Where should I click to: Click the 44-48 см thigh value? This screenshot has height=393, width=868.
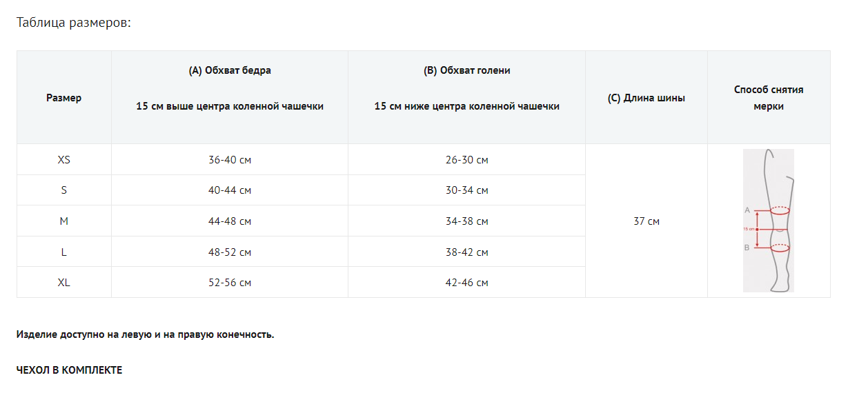tap(230, 221)
